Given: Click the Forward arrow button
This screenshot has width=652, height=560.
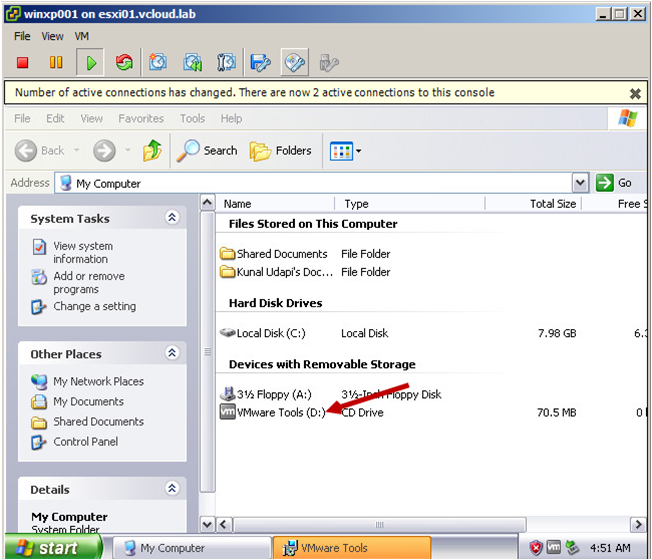Looking at the screenshot, I should [x=104, y=150].
